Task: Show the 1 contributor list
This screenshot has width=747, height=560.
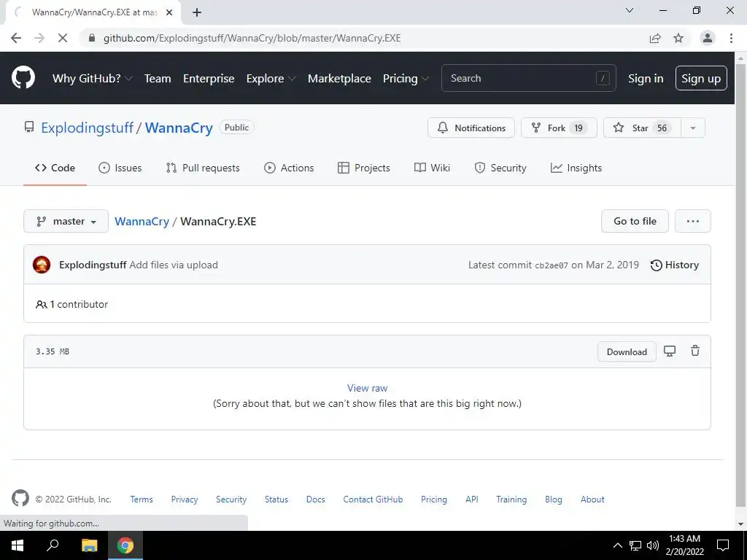Action: [72, 304]
